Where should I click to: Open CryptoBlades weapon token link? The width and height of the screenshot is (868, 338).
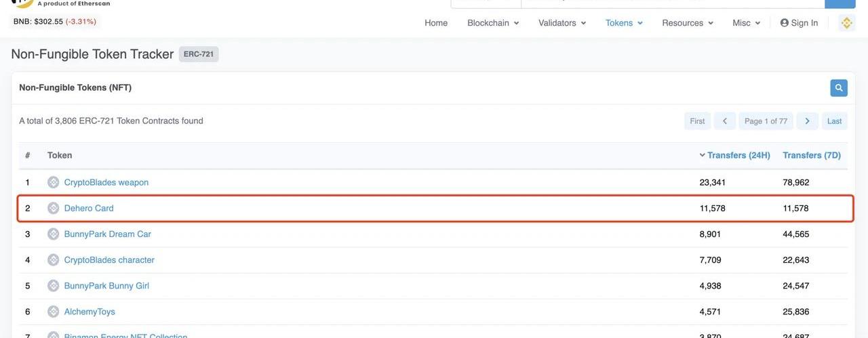click(106, 182)
